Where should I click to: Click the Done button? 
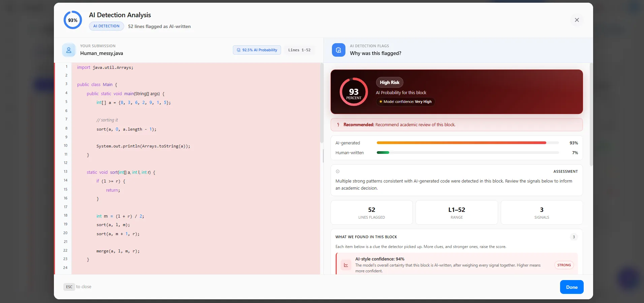click(572, 287)
